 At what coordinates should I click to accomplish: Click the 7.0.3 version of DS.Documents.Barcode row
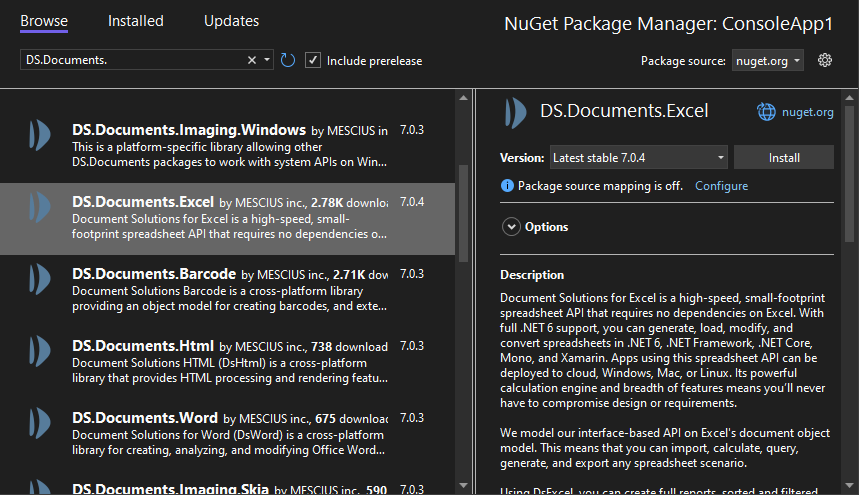(412, 273)
